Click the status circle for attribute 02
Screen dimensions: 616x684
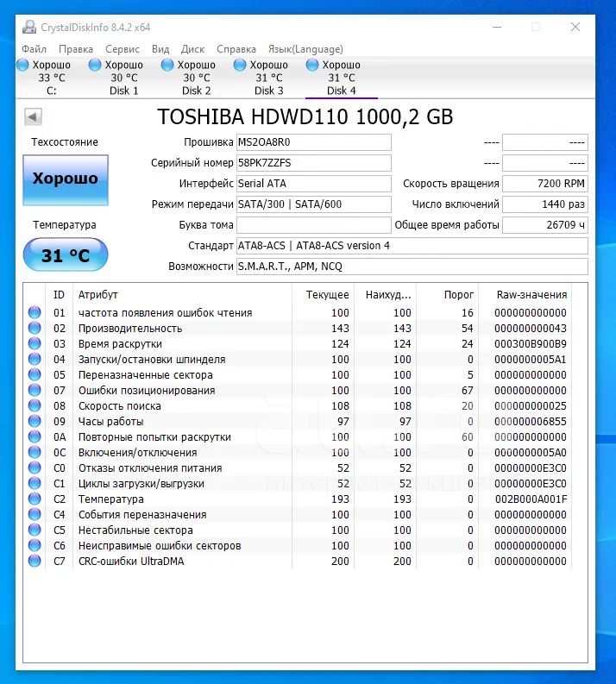(35, 328)
